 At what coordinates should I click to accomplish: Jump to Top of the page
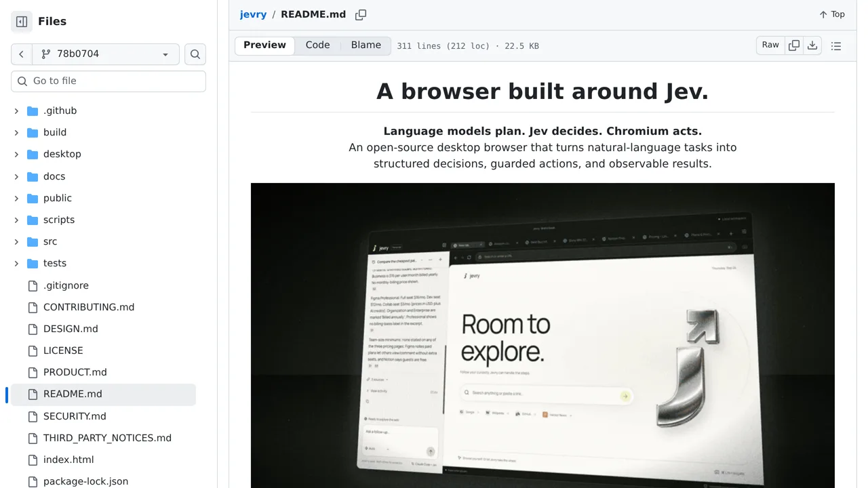[831, 14]
